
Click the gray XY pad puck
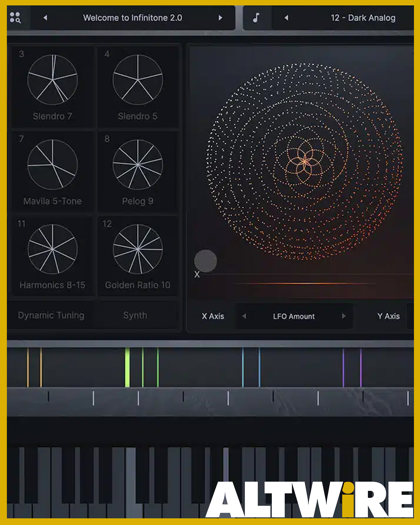[206, 261]
